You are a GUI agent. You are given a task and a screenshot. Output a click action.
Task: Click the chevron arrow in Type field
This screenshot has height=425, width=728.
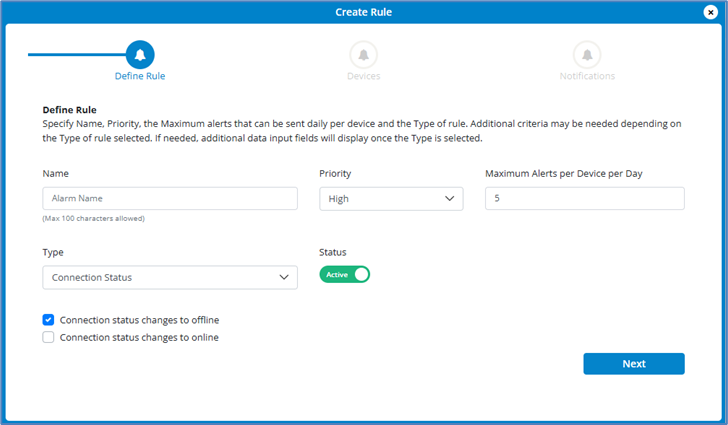(x=284, y=277)
